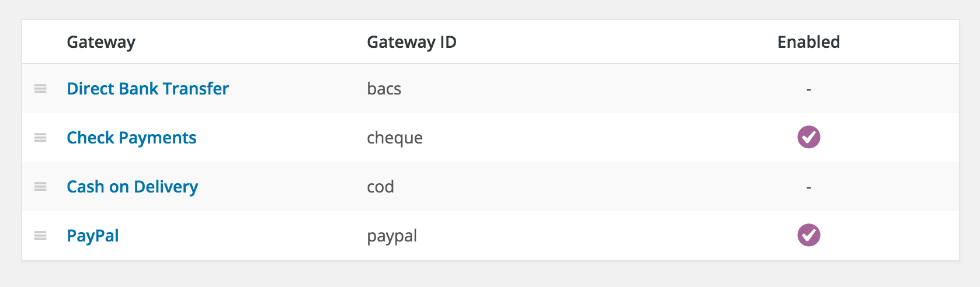Open the PayPal gateway link
This screenshot has height=287, width=980.
pos(93,236)
